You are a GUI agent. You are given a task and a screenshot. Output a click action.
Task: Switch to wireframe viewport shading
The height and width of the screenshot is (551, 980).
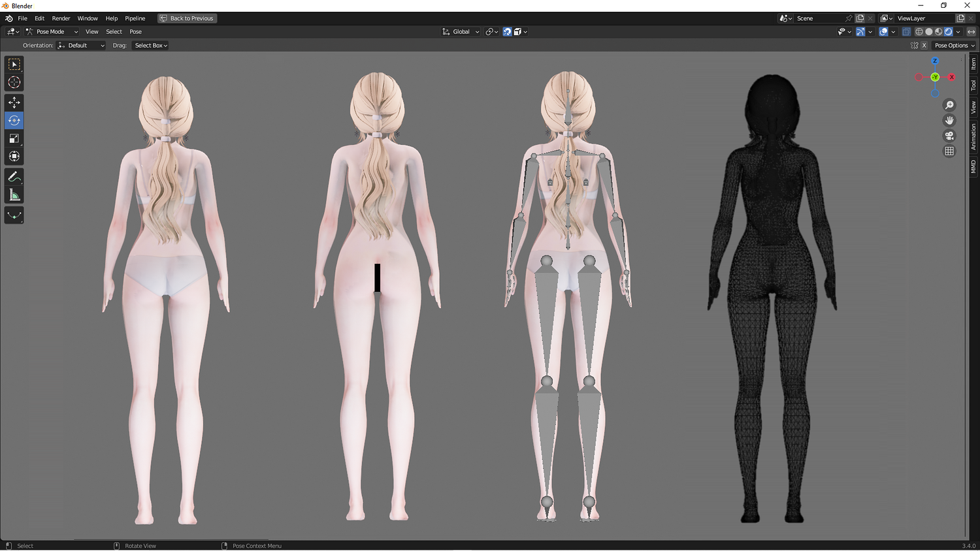tap(919, 31)
